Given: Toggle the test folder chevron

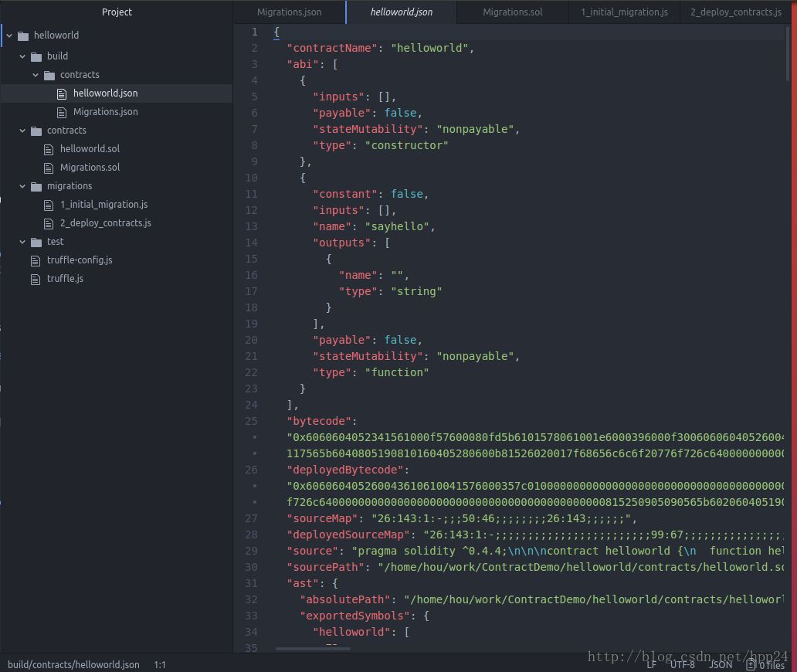Looking at the screenshot, I should pos(22,242).
